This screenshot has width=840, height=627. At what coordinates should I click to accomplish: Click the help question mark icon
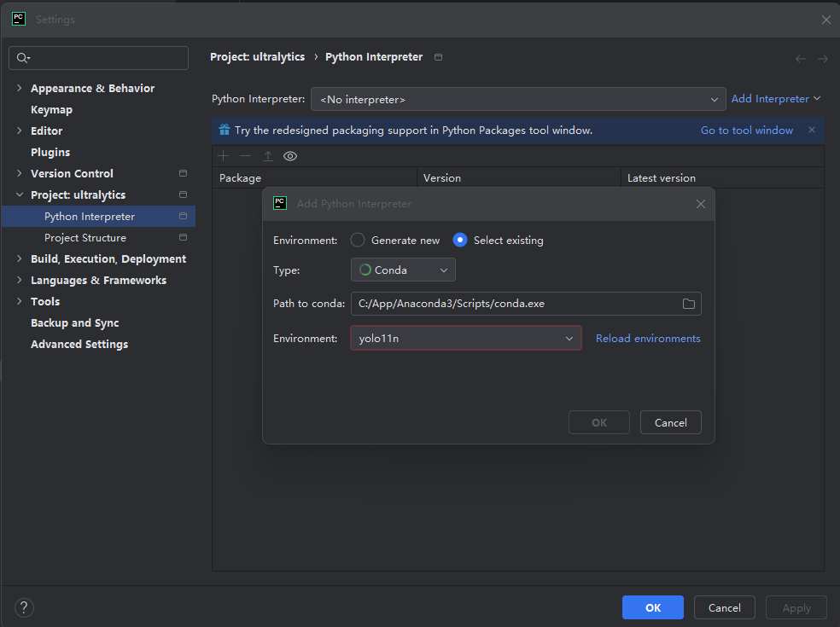tap(25, 607)
